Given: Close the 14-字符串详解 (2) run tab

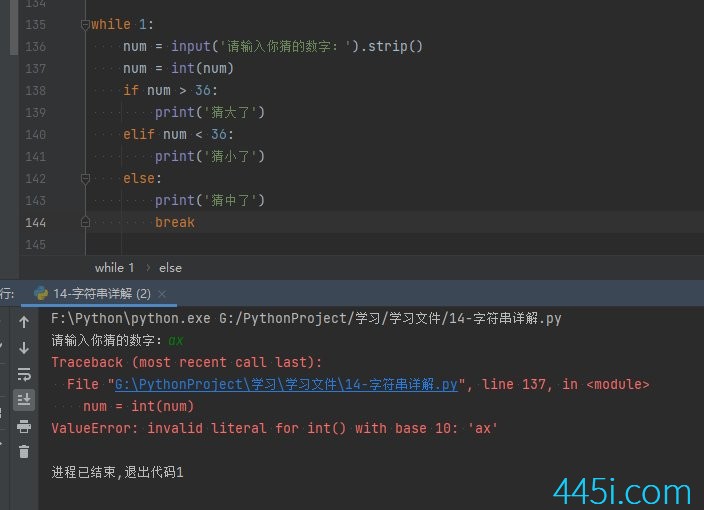Looking at the screenshot, I should (162, 294).
